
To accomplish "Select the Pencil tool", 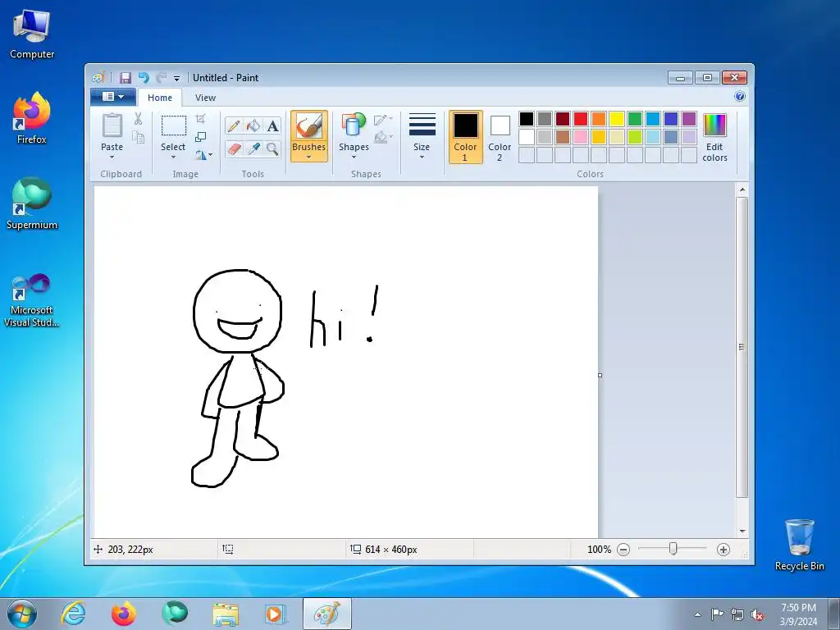I will tap(234, 126).
